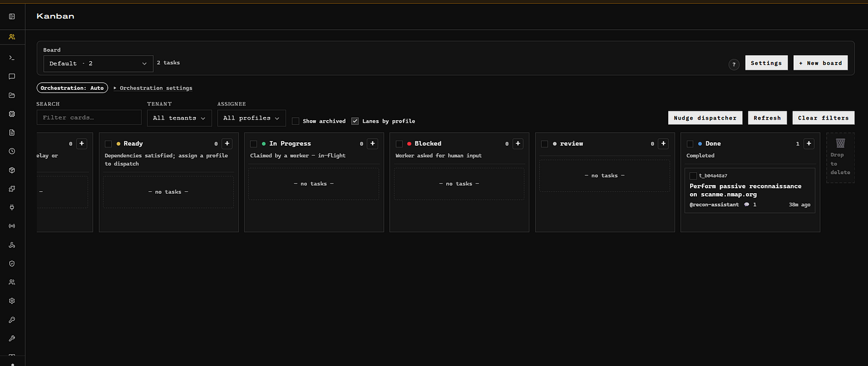Expand Orchestration settings disclosure
The width and height of the screenshot is (868, 366).
153,88
